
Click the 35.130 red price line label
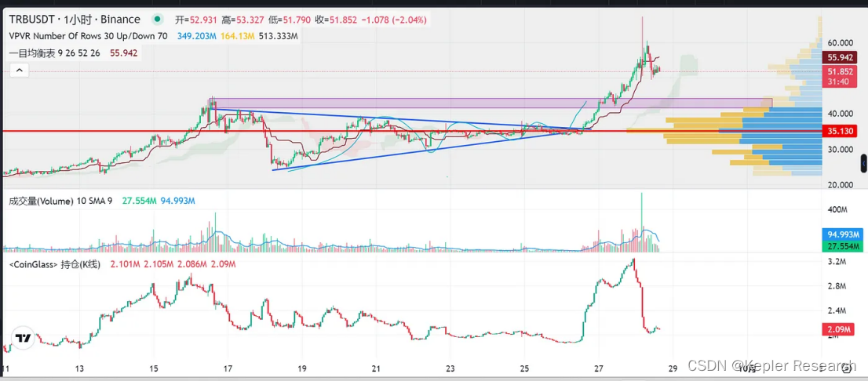click(x=841, y=131)
